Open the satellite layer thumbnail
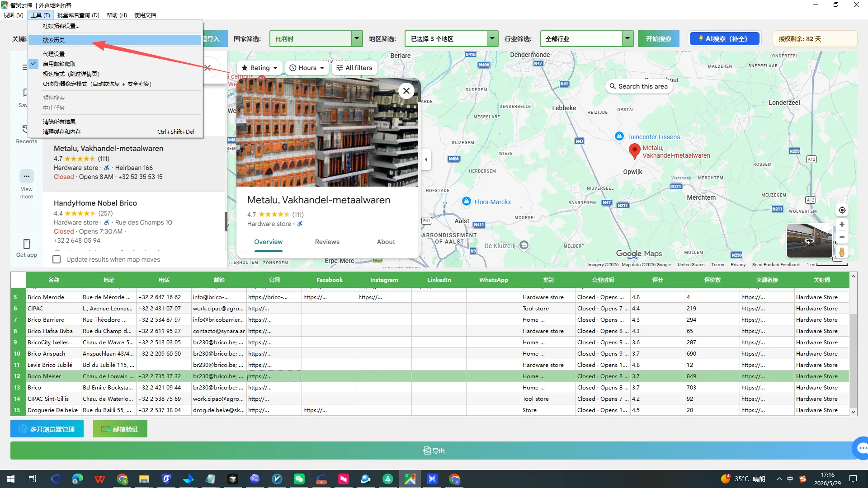 809,240
